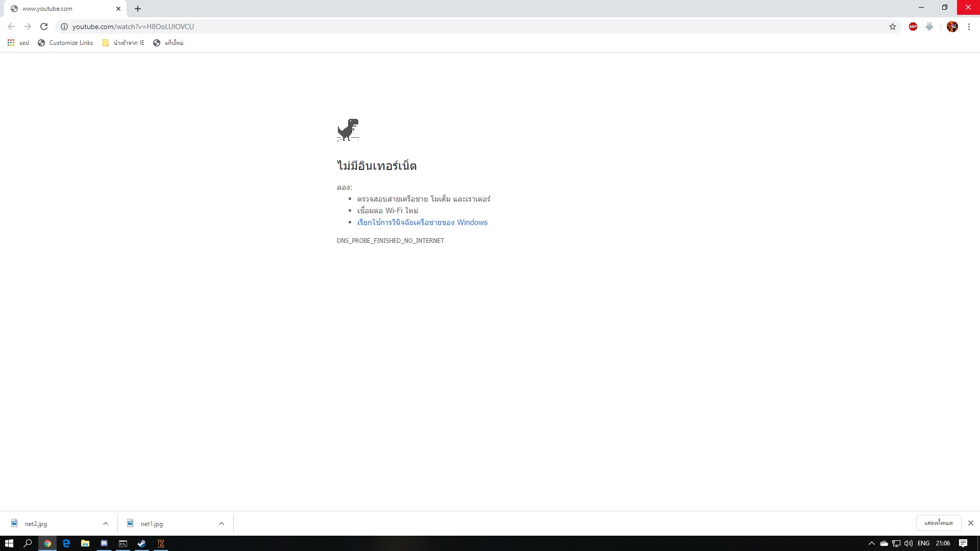Image resolution: width=980 pixels, height=551 pixels.
Task: Click the browser Back arrow
Action: (11, 27)
